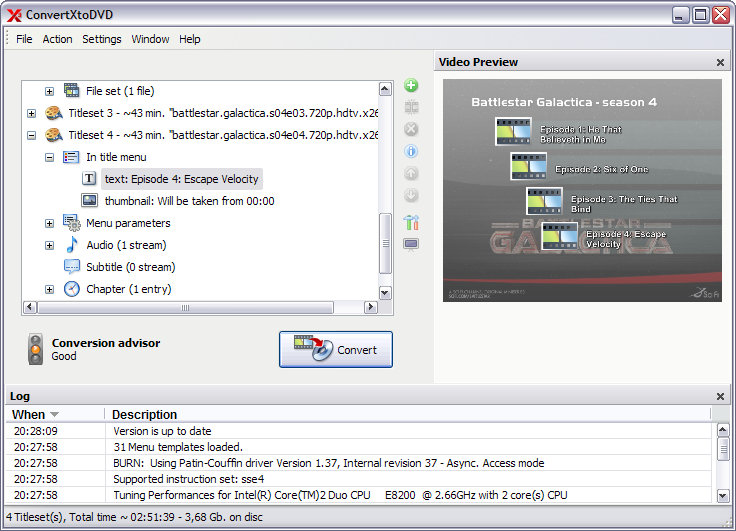Click the tree scroll left arrow
Screen dimensions: 736x531
point(30,308)
